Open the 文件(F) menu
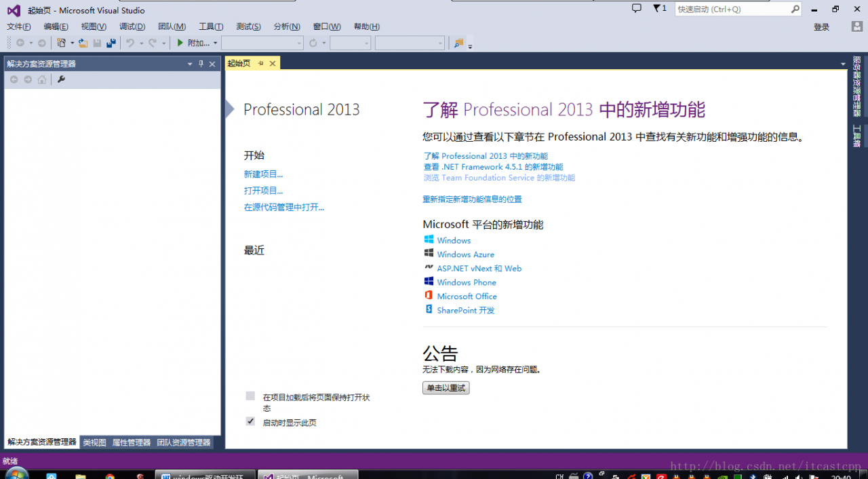 (x=18, y=26)
